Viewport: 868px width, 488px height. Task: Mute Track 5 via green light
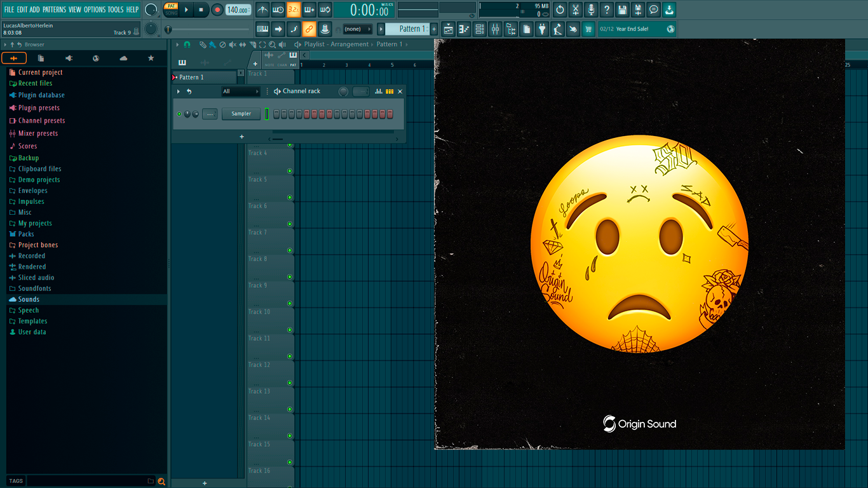point(290,197)
